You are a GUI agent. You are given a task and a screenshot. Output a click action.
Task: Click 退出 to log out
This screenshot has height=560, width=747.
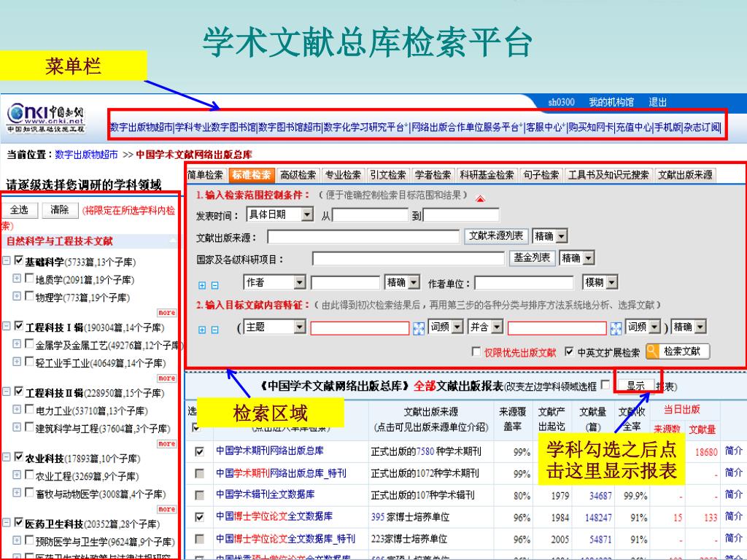[657, 102]
